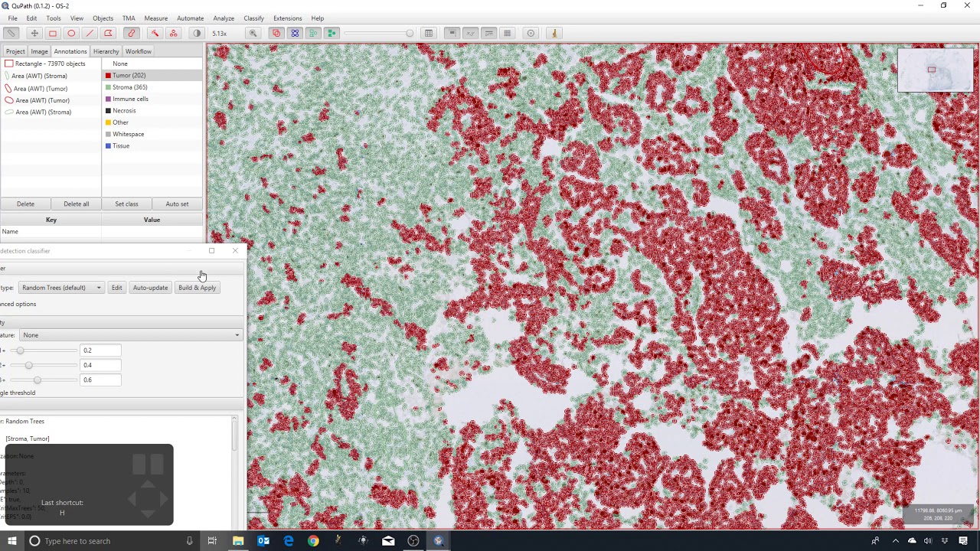This screenshot has width=980, height=551.
Task: Select the Brush tool
Action: (x=132, y=33)
